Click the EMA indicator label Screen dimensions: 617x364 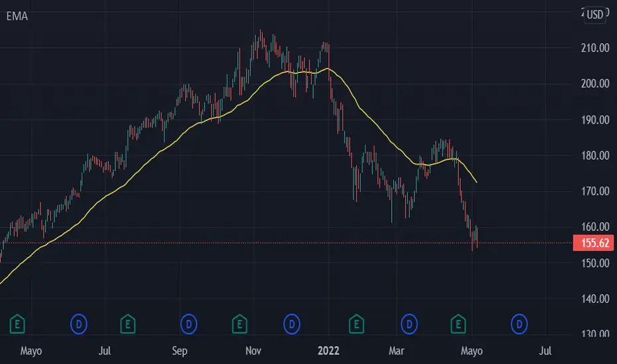(17, 16)
